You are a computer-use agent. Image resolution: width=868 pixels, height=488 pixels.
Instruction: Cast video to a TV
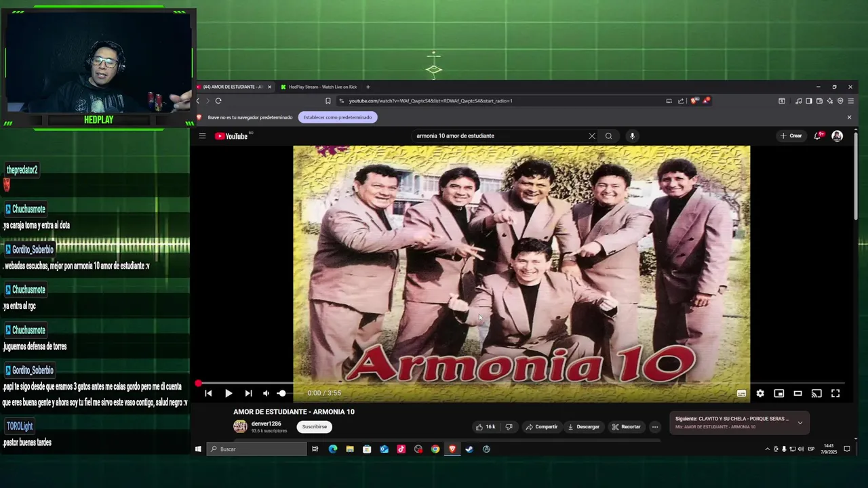[816, 393]
